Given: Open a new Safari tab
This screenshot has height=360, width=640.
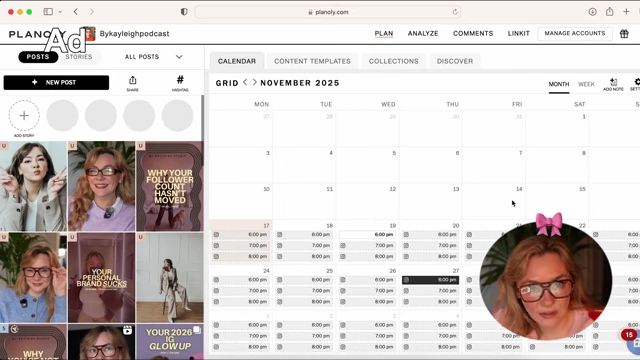Looking at the screenshot, I should pos(626,12).
